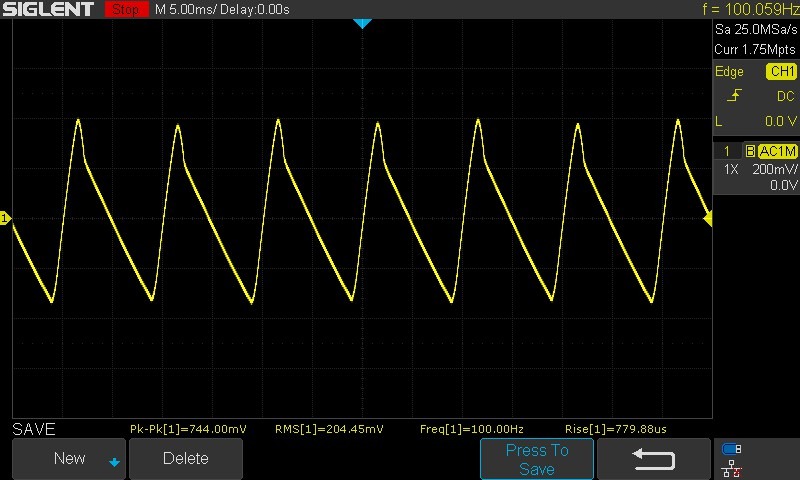Click the SIGLENT logo
The image size is (800, 480).
click(48, 9)
